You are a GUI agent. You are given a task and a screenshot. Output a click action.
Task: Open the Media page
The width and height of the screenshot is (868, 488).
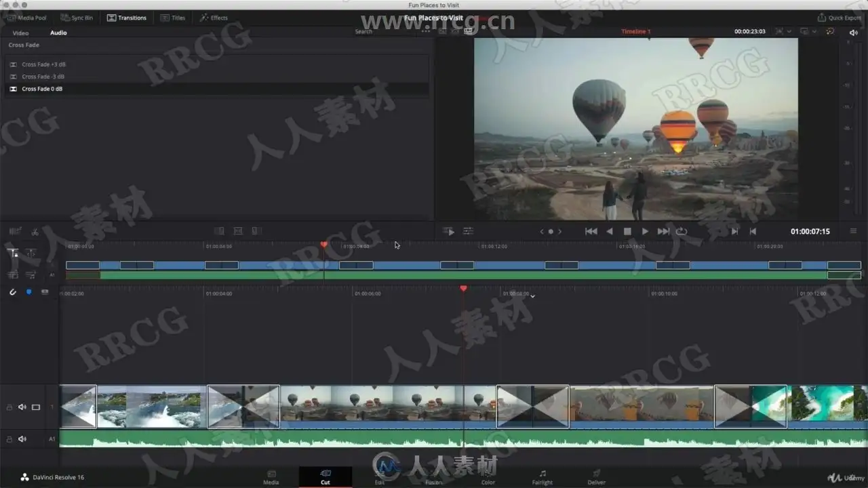[x=271, y=477]
